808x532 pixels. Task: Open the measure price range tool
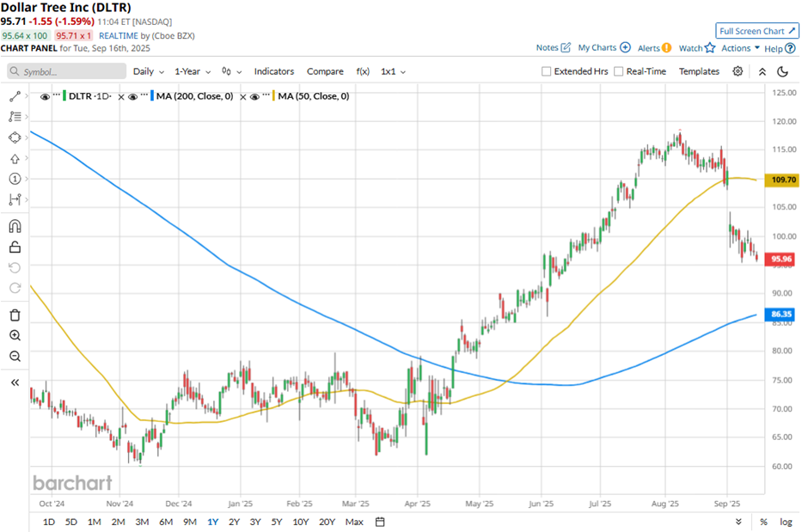pos(15,199)
